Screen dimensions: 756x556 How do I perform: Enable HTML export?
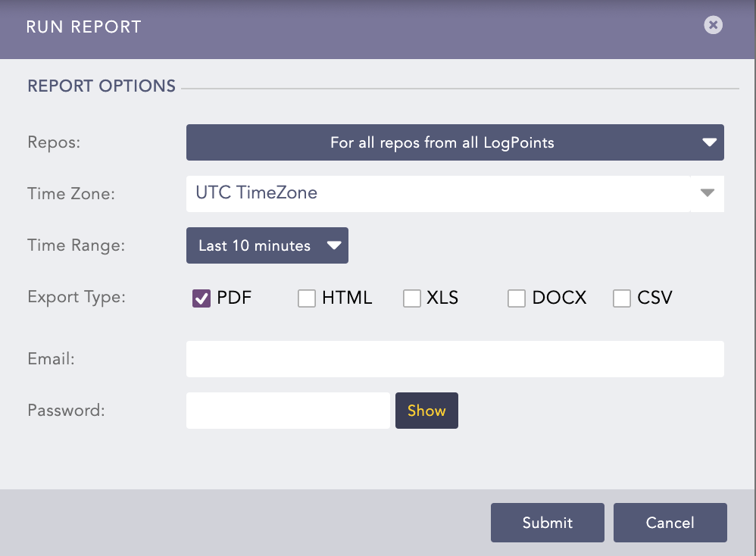pos(307,298)
